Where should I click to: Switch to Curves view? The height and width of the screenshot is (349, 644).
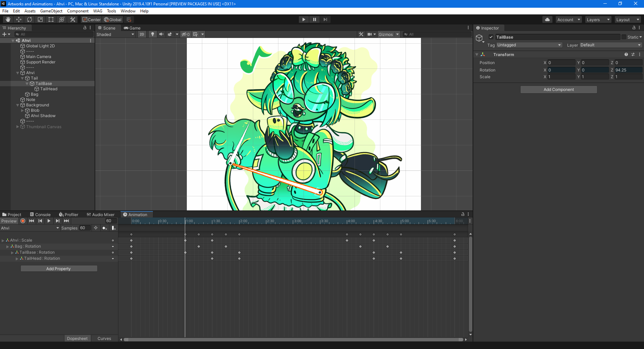pyautogui.click(x=104, y=338)
